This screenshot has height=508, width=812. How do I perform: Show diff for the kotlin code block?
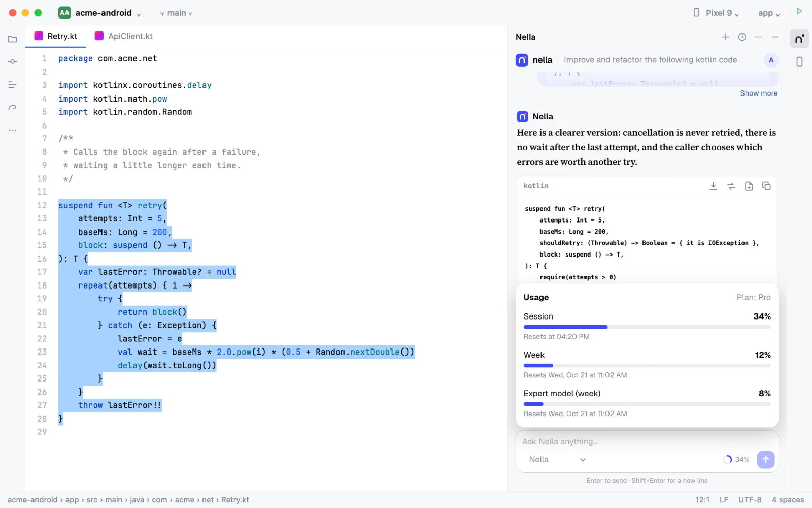[x=731, y=186]
